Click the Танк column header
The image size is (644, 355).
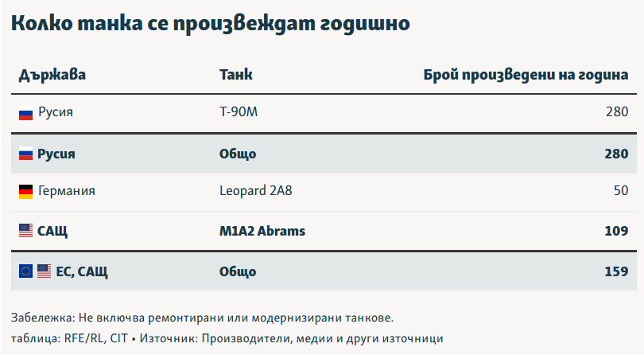235,76
